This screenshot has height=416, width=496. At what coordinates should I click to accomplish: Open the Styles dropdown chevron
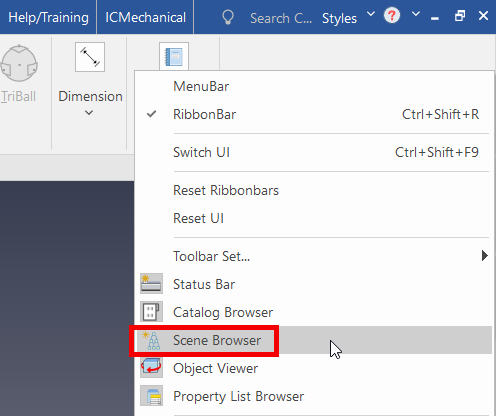tap(371, 14)
